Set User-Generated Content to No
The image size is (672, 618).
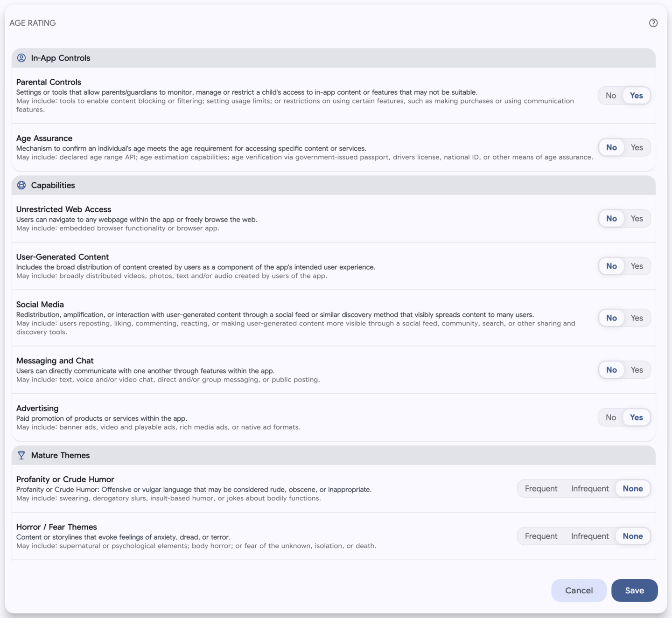[611, 266]
